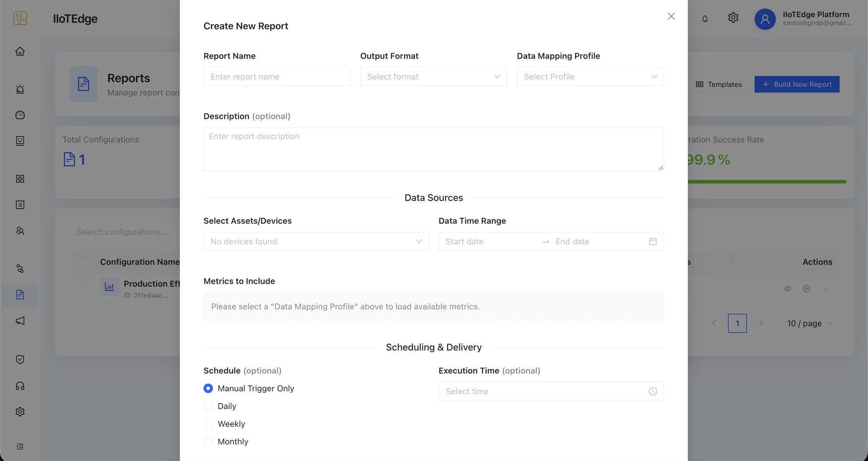Open the user avatar profile icon
The width and height of the screenshot is (868, 461).
click(x=765, y=19)
